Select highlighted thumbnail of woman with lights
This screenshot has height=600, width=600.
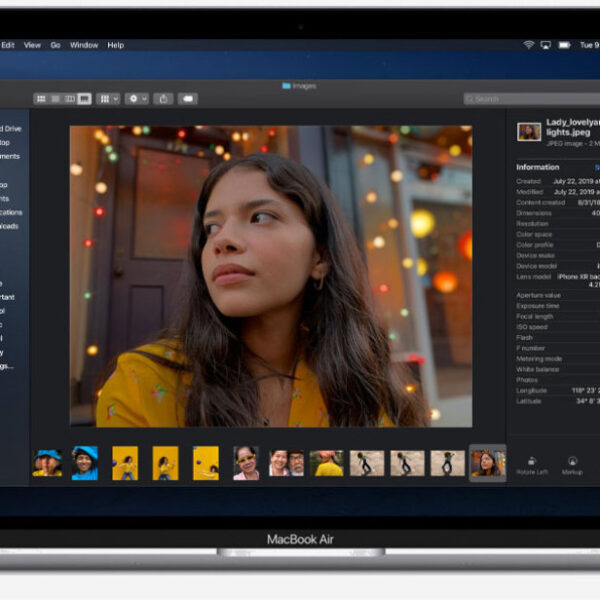coord(488,463)
